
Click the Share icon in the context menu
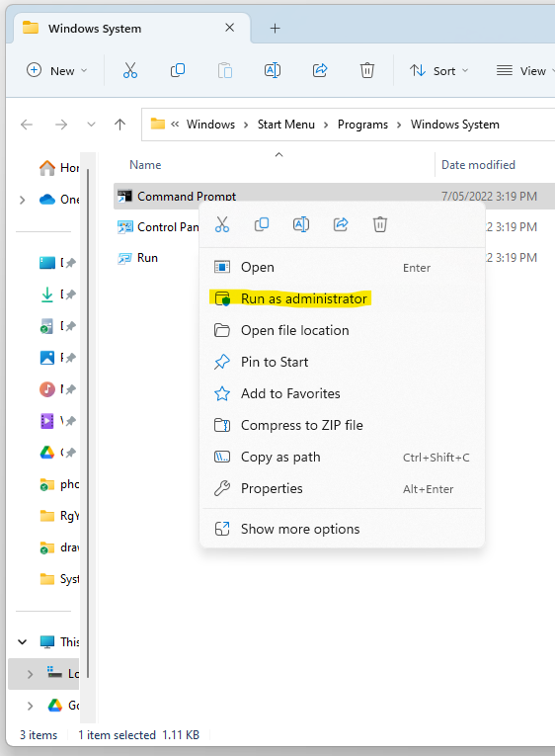[341, 224]
